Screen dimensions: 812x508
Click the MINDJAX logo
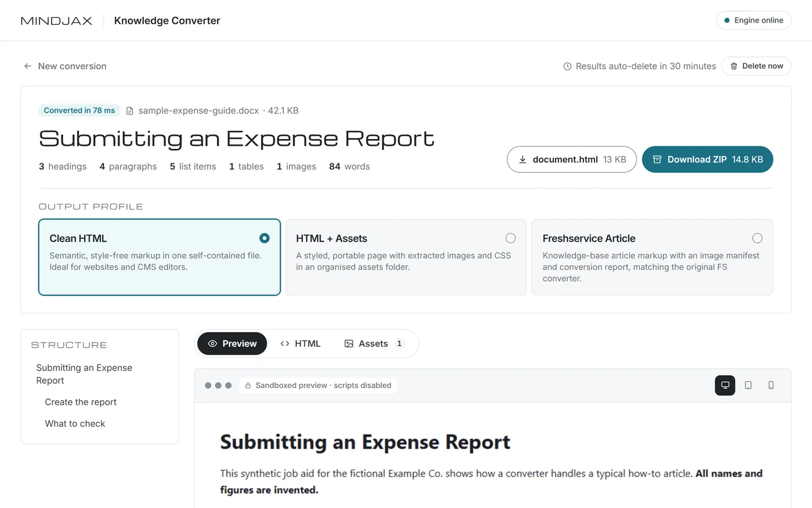[56, 21]
